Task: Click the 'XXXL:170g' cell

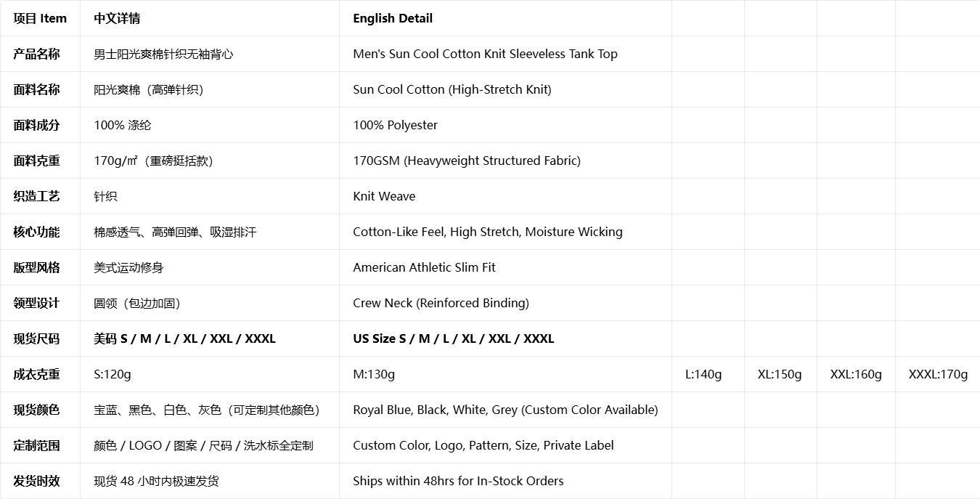Action: [938, 374]
